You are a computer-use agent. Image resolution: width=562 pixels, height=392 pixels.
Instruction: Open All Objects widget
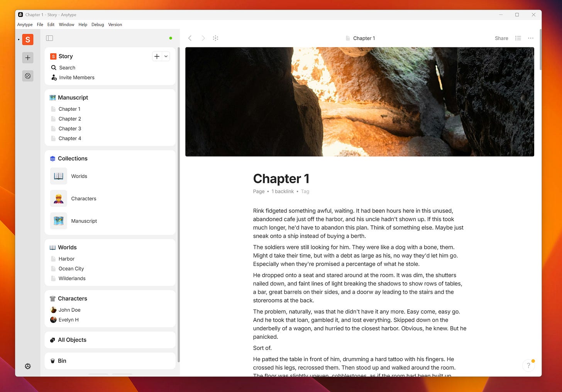tap(110, 340)
